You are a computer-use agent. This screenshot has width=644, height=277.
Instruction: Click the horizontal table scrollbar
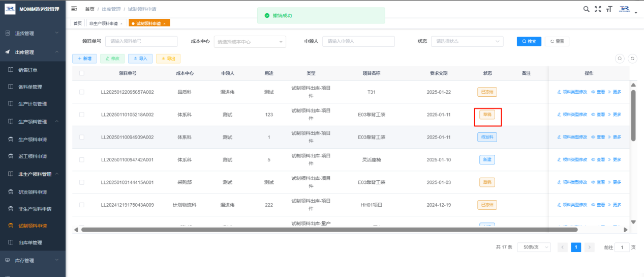pos(329,230)
